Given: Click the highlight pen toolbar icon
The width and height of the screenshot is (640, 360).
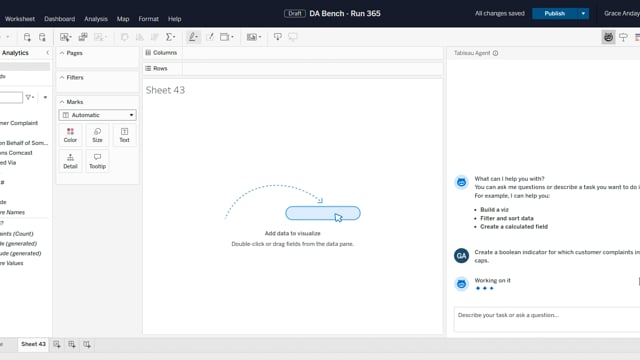Looking at the screenshot, I should 193,37.
